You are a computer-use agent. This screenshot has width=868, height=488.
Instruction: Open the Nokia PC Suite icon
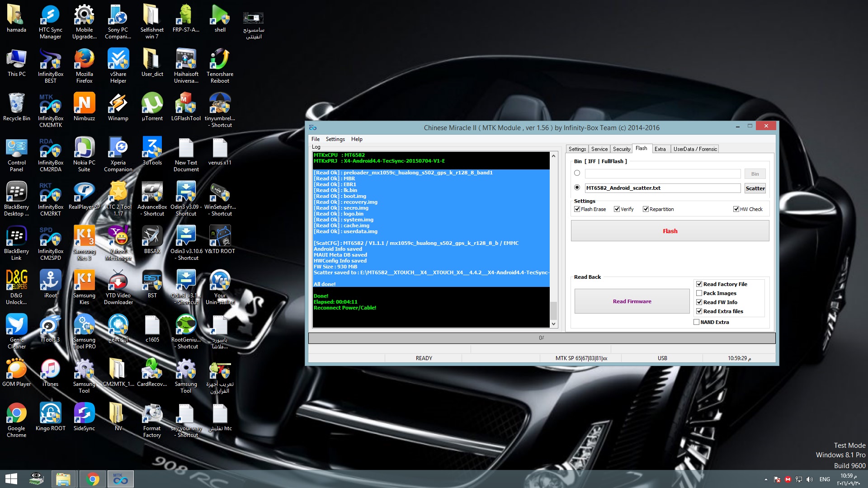(84, 155)
